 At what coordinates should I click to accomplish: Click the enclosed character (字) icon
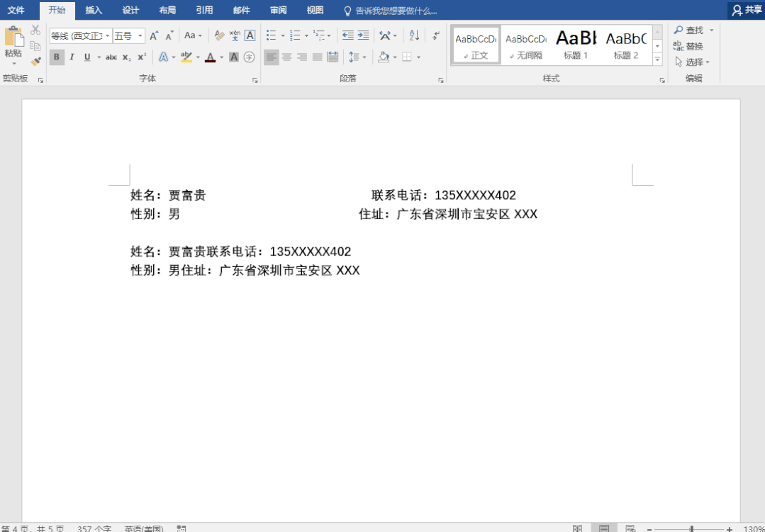[250, 57]
